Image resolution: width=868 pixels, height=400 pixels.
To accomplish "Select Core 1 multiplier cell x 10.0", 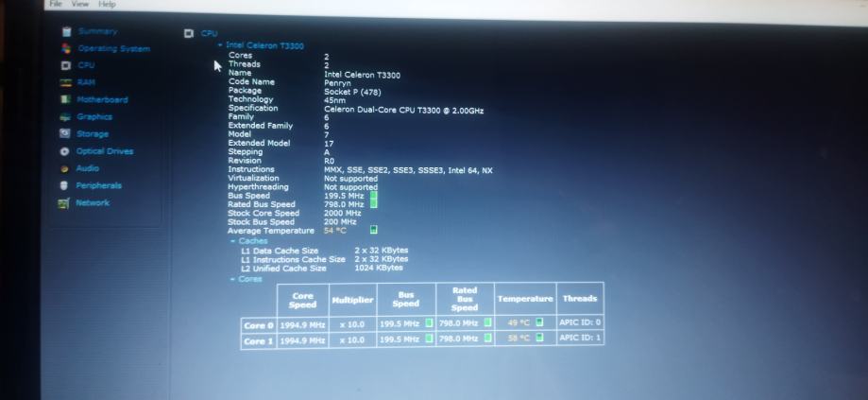I will (352, 339).
